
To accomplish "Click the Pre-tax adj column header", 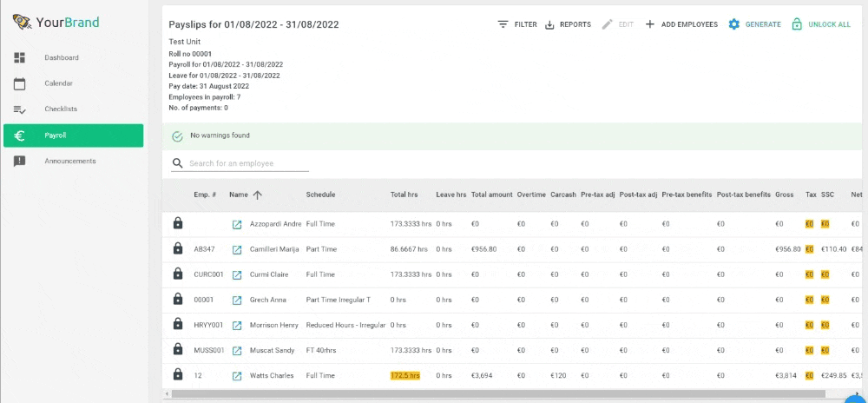I will [x=598, y=195].
